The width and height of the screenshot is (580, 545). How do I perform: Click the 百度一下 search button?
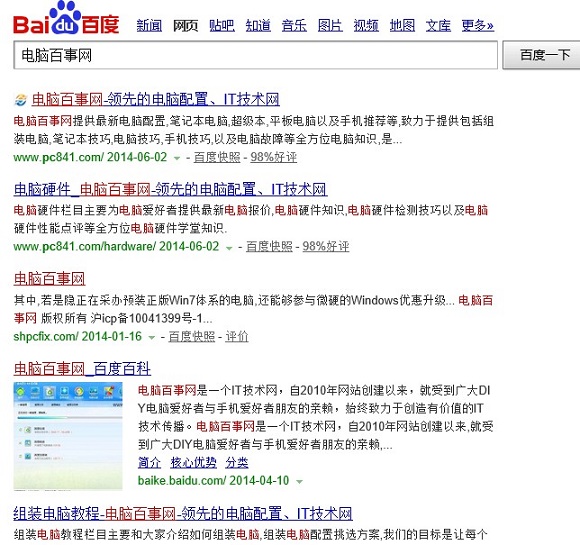click(542, 55)
